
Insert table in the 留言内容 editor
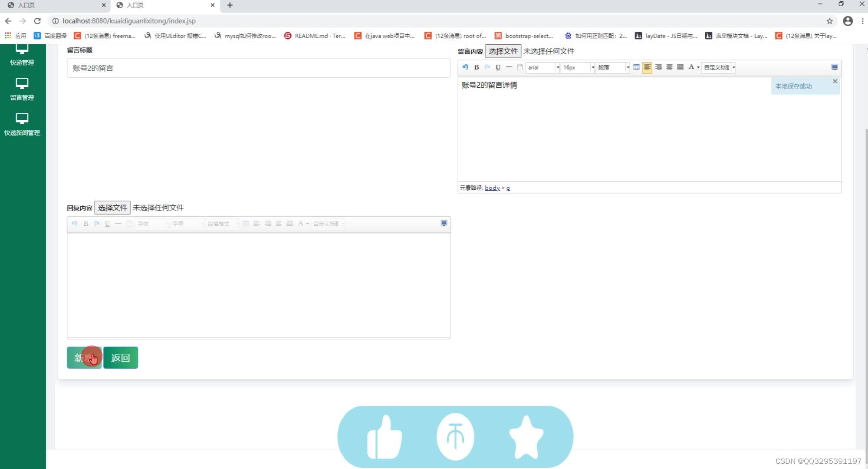(x=636, y=67)
